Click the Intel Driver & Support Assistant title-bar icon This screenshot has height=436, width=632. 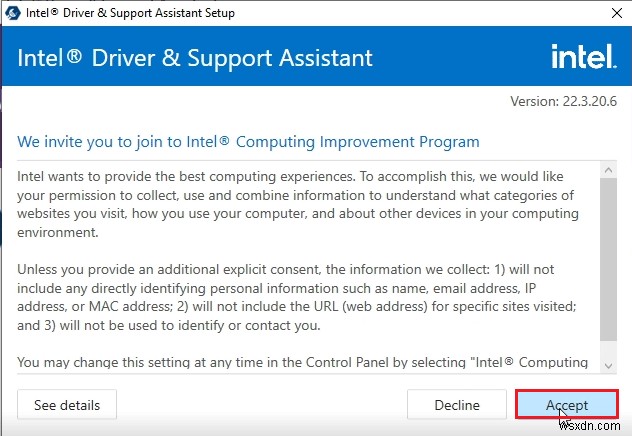tap(12, 13)
